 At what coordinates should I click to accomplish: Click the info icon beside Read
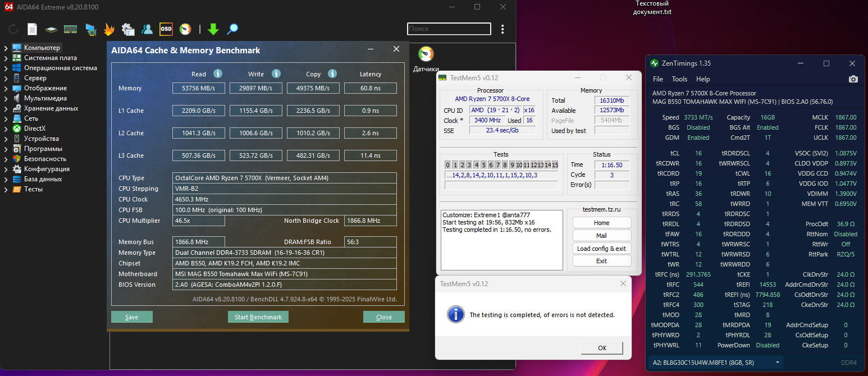(x=218, y=74)
